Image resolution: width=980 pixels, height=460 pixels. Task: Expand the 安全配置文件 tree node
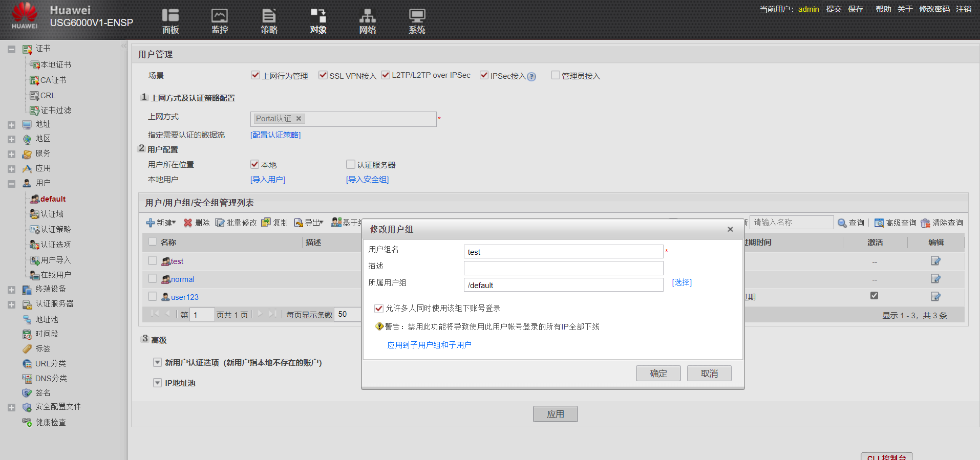[11, 407]
